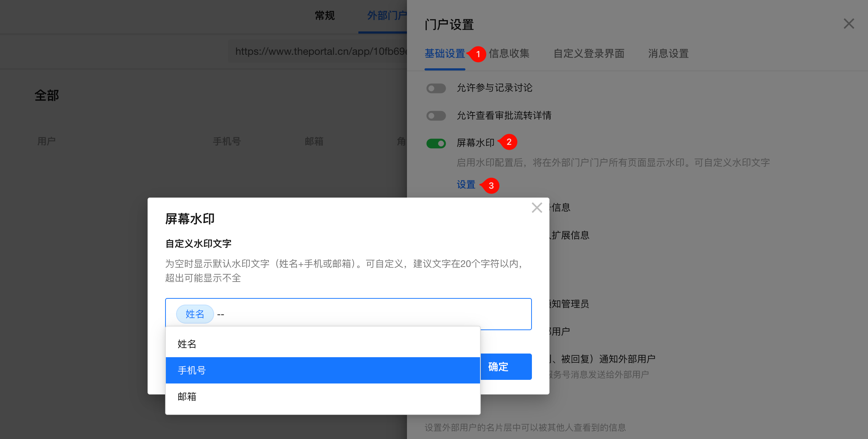Close the 门户设置 side panel

click(849, 24)
